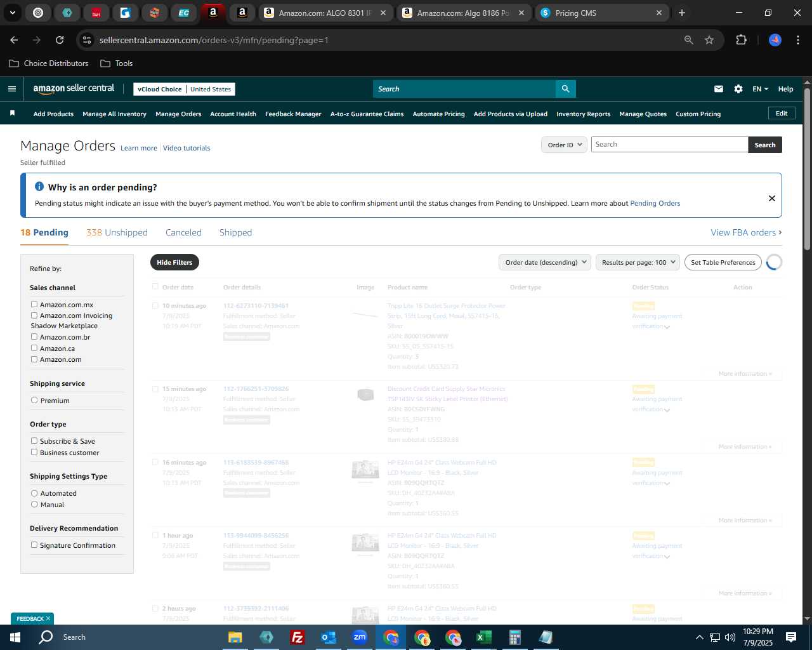Open the Results per page dropdown

[x=638, y=262]
